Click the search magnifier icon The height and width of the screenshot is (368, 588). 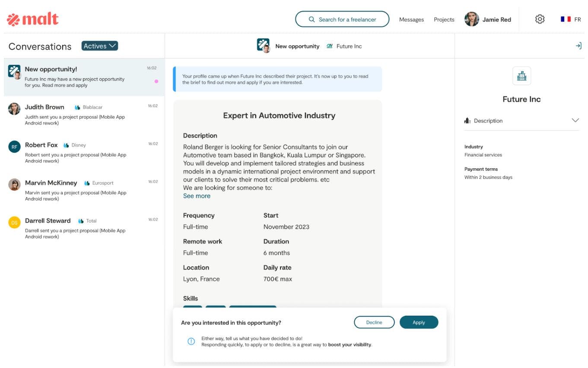point(311,19)
